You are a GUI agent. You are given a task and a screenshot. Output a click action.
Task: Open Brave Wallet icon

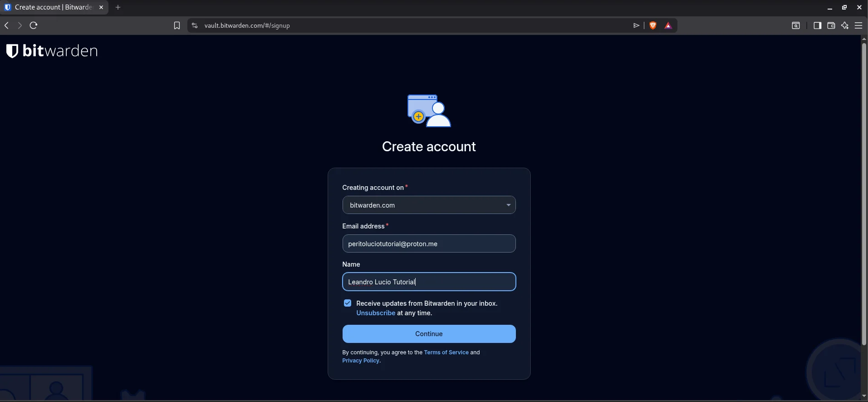click(831, 25)
